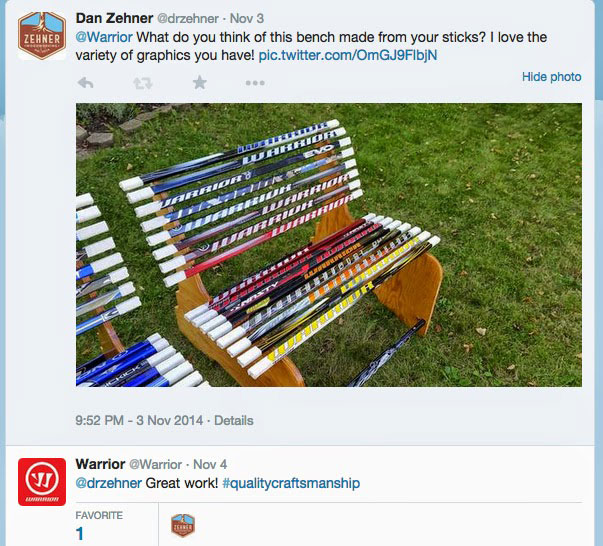
Task: Open the more options ellipsis icon
Action: tap(255, 83)
